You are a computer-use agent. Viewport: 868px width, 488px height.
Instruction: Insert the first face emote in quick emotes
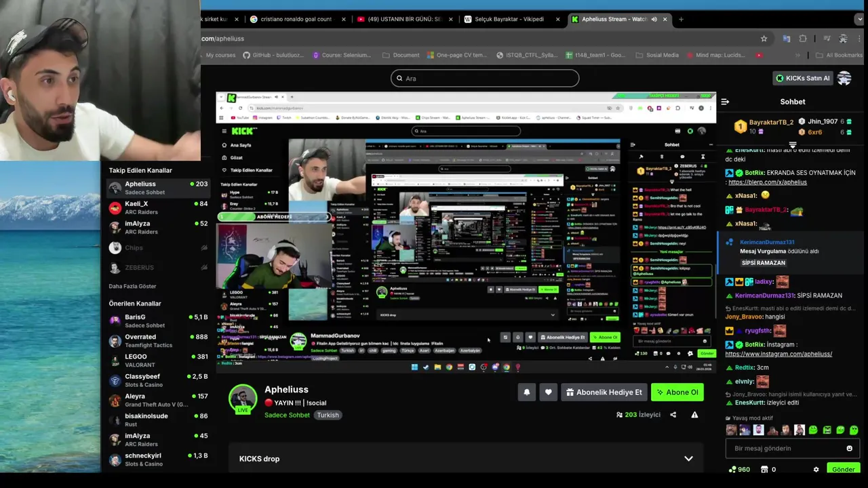coord(731,430)
